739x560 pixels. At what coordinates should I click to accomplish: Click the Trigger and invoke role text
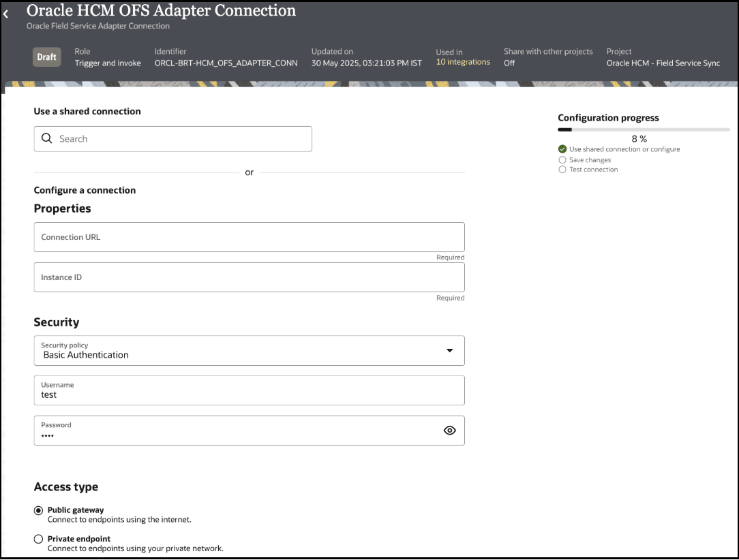pos(108,63)
